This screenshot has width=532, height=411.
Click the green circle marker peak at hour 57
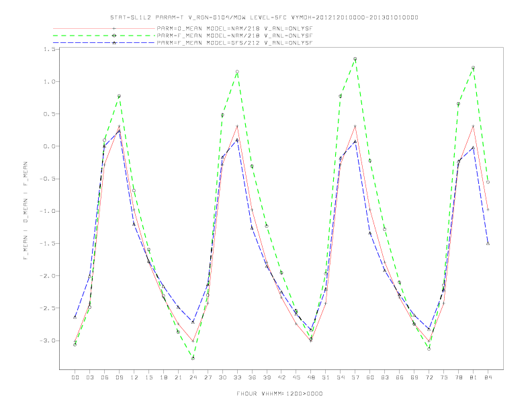pos(355,59)
